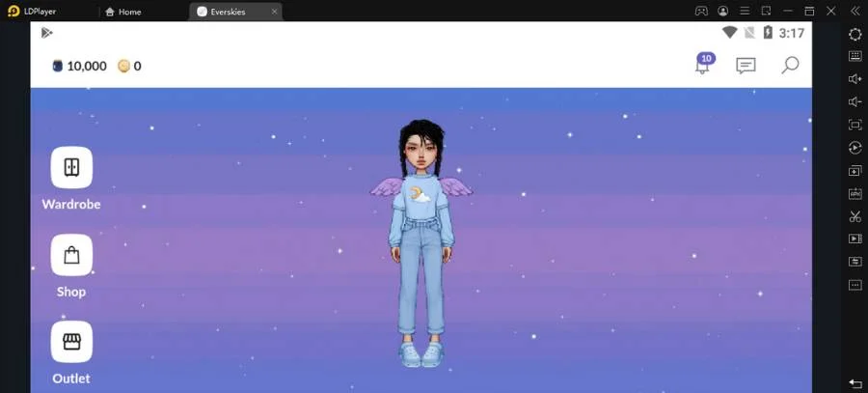Open the Shop bag icon
The image size is (868, 393).
pyautogui.click(x=71, y=255)
